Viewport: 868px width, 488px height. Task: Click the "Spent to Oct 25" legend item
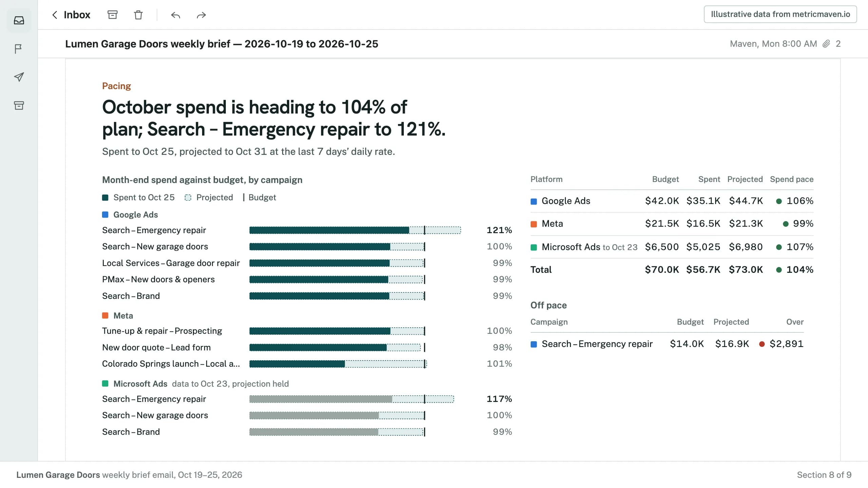138,198
